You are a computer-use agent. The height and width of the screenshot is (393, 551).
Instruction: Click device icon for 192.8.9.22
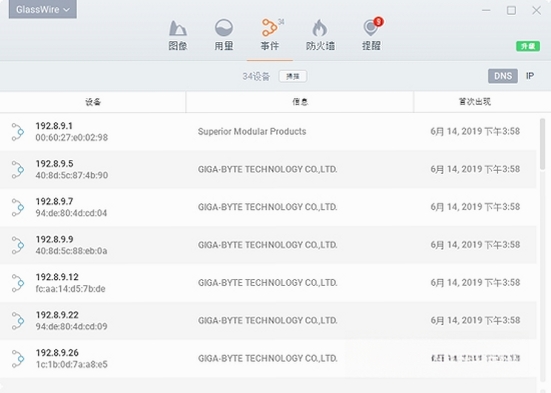[18, 321]
